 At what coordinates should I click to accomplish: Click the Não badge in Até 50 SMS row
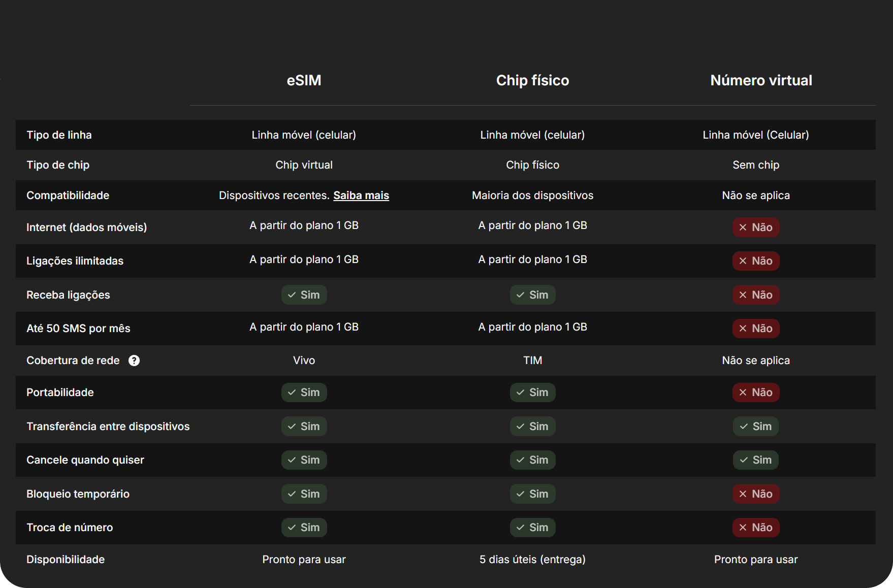pos(755,329)
